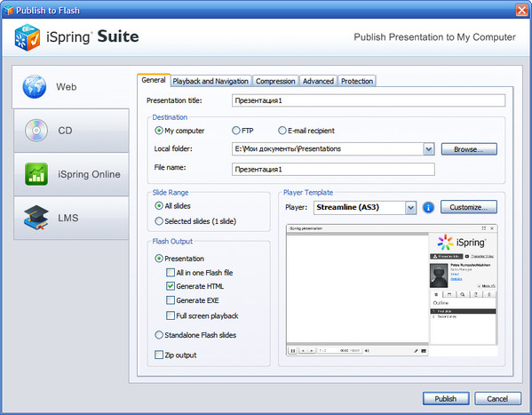Open the Compression tab
Screen dimensions: 532x415
275,81
